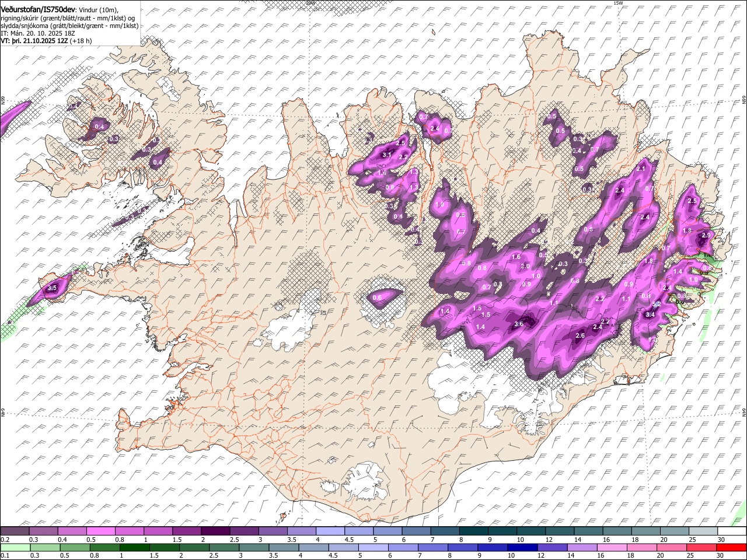Select the light gray swatch at 25 in upper legend row
The width and height of the screenshot is (747, 560).
pos(703,531)
